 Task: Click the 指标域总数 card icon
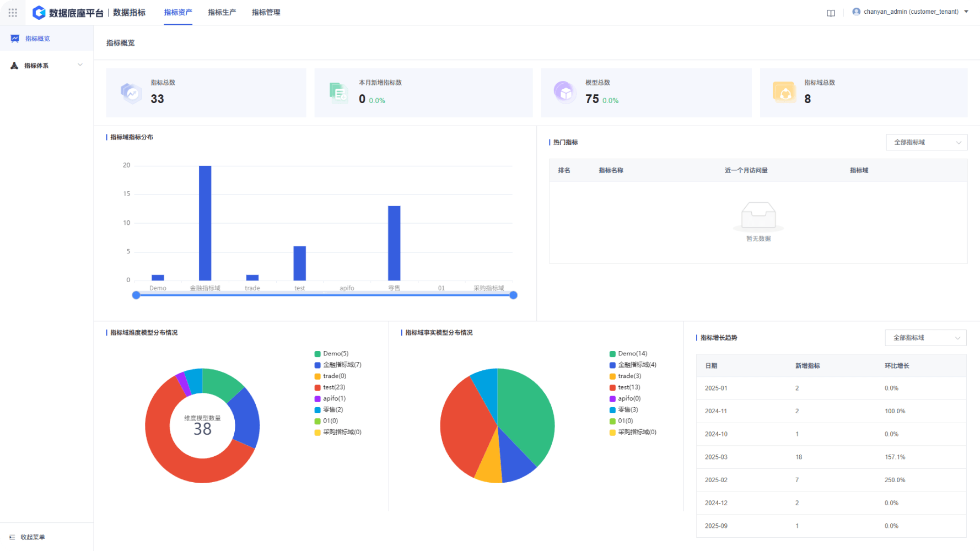point(784,93)
